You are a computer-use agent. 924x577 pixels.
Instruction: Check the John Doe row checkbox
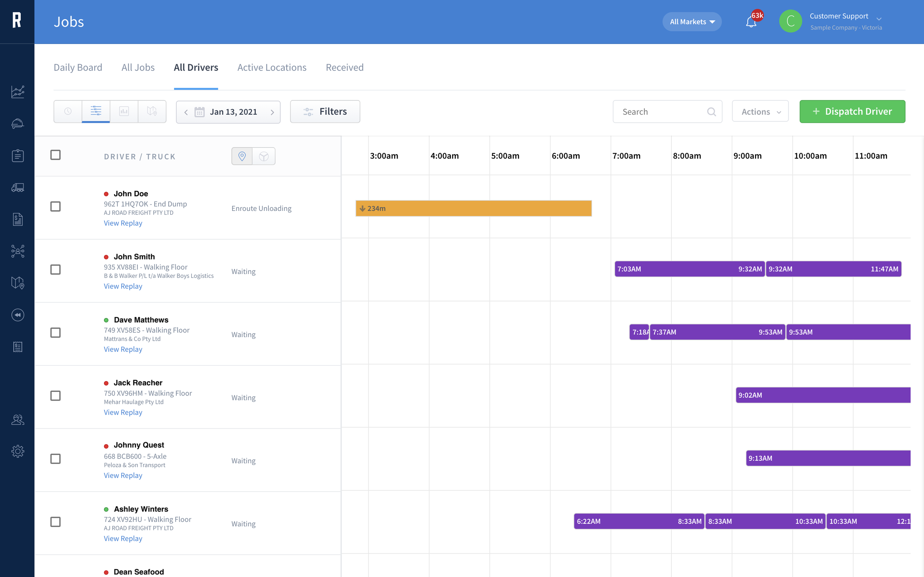pos(55,206)
